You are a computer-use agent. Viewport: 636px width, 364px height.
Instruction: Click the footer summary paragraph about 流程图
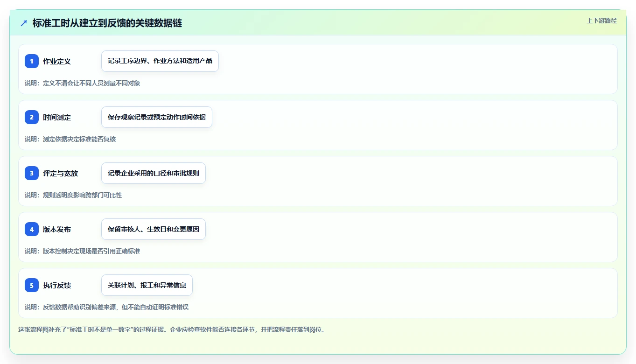[171, 329]
